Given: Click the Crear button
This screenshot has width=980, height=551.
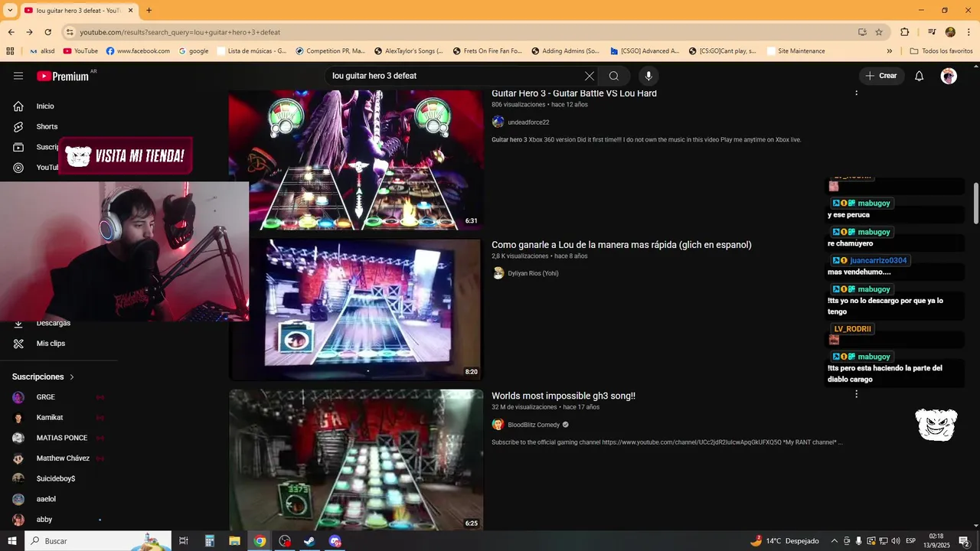Looking at the screenshot, I should point(881,76).
